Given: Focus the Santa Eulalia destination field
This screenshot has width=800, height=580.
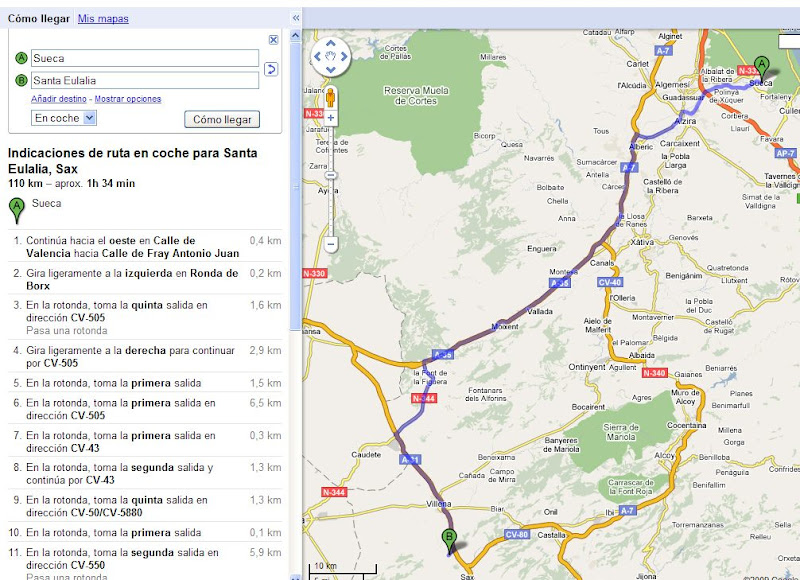Looking at the screenshot, I should [x=145, y=80].
